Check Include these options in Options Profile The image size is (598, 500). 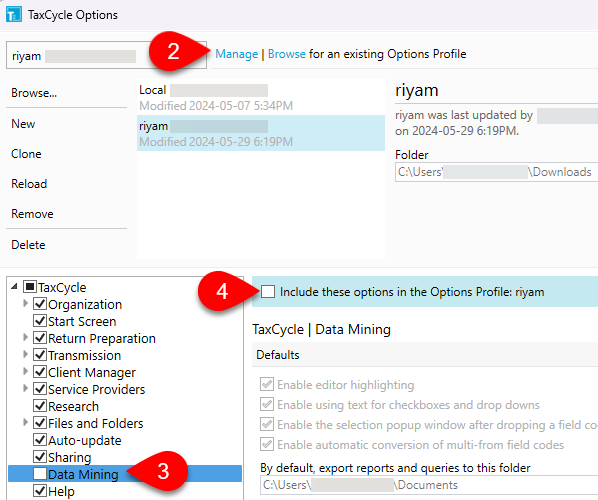point(268,292)
